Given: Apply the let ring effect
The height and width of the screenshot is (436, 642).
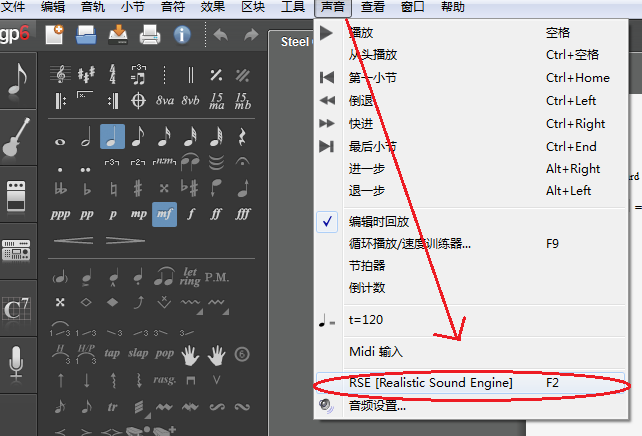Looking at the screenshot, I should point(190,276).
